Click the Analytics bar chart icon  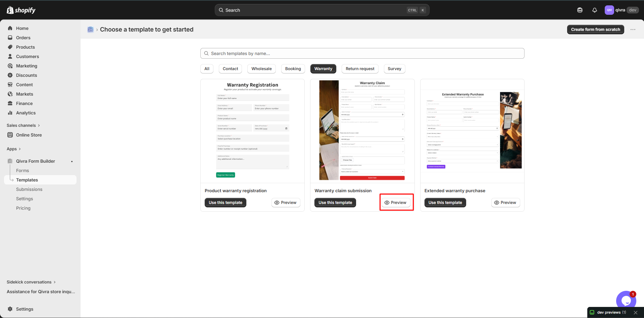[10, 113]
